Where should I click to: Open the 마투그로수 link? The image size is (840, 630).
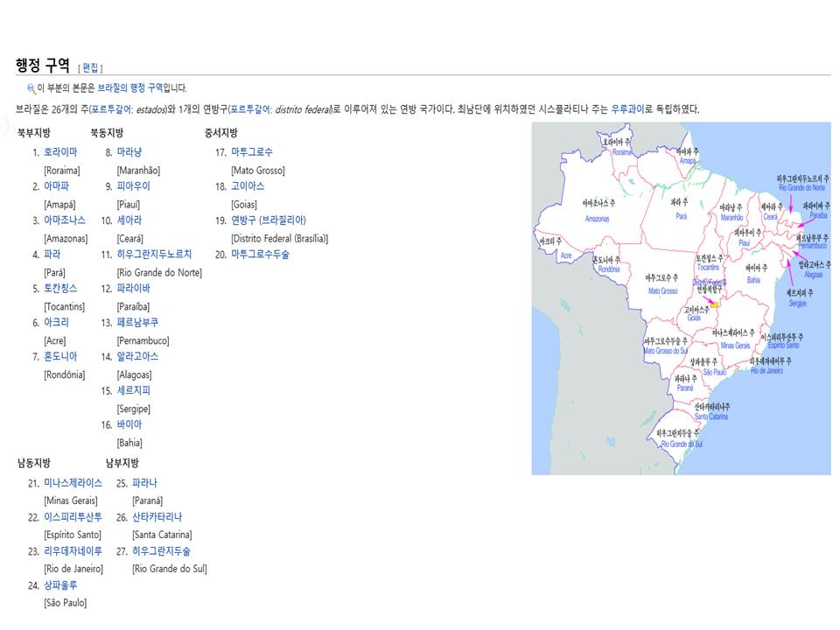[x=252, y=152]
